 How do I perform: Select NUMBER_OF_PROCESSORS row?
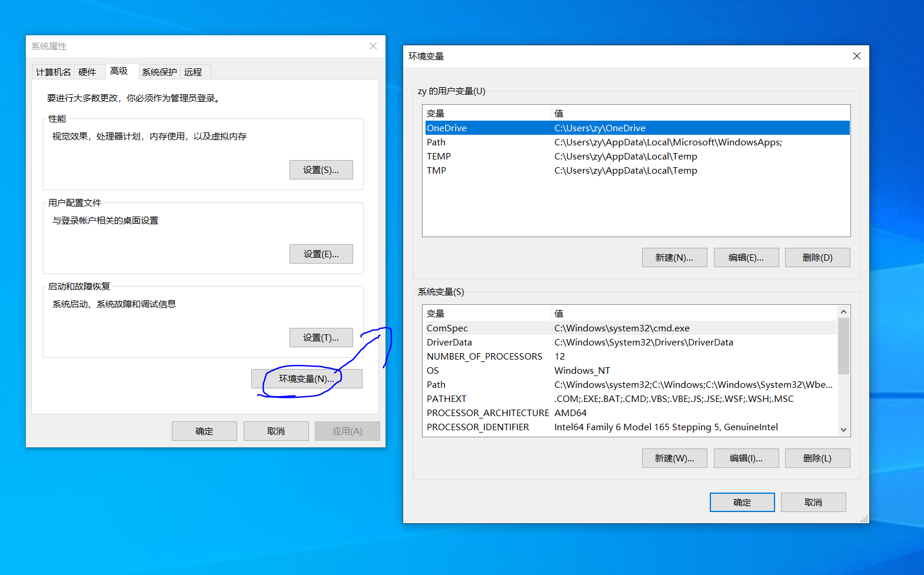pyautogui.click(x=631, y=356)
